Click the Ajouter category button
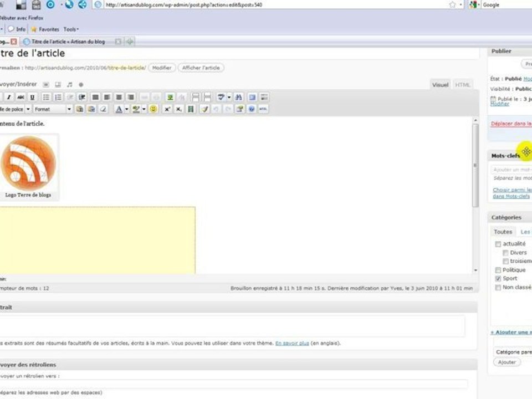 507,362
